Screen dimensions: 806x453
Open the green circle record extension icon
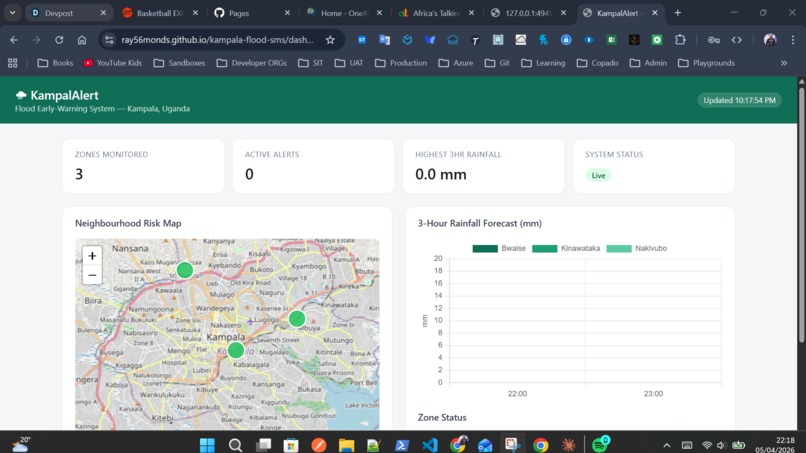click(x=657, y=40)
